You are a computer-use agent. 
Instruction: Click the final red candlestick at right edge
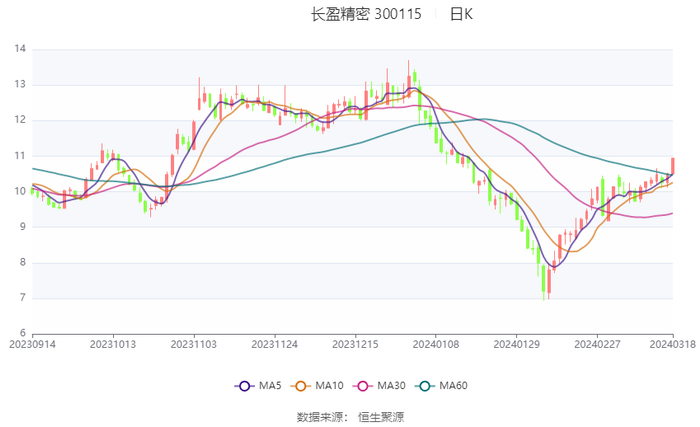[673, 166]
